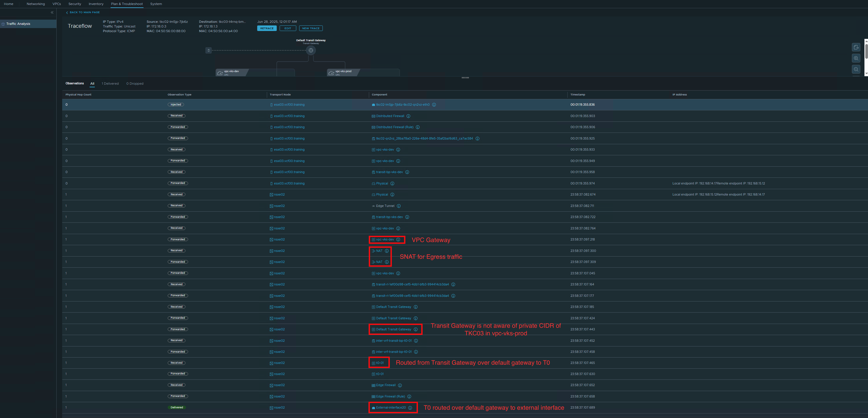This screenshot has width=868, height=418.
Task: Open the Home menu
Action: [x=8, y=4]
